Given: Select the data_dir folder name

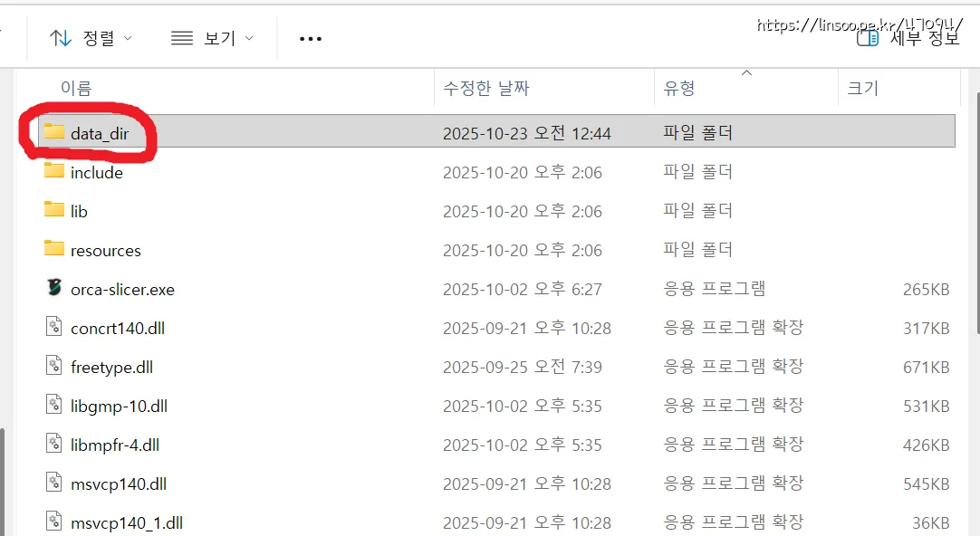Looking at the screenshot, I should [x=100, y=134].
